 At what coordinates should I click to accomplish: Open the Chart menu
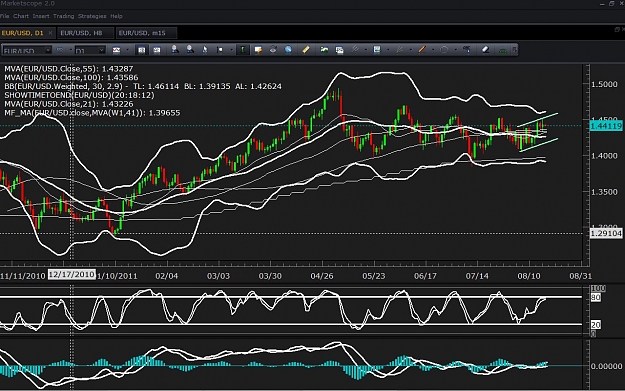tap(21, 16)
